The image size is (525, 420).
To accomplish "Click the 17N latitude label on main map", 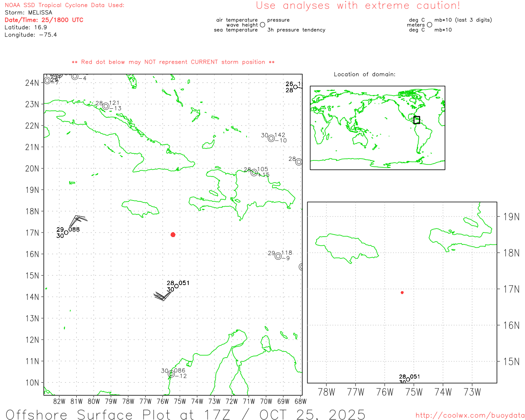I will tap(32, 233).
